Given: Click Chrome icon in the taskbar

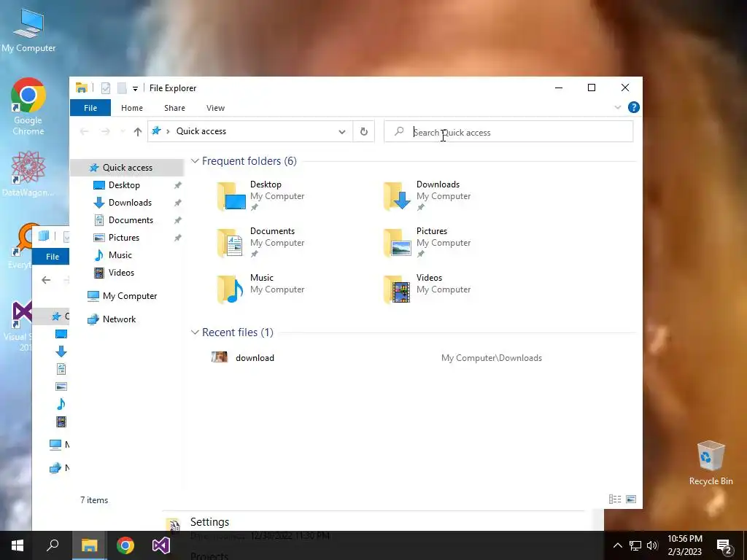Looking at the screenshot, I should (125, 545).
